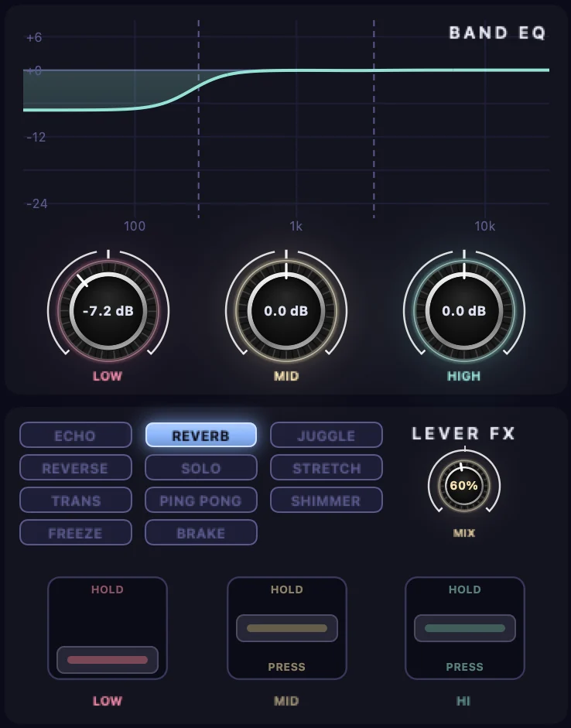Click the LOW label under the EQ knob

tap(108, 376)
